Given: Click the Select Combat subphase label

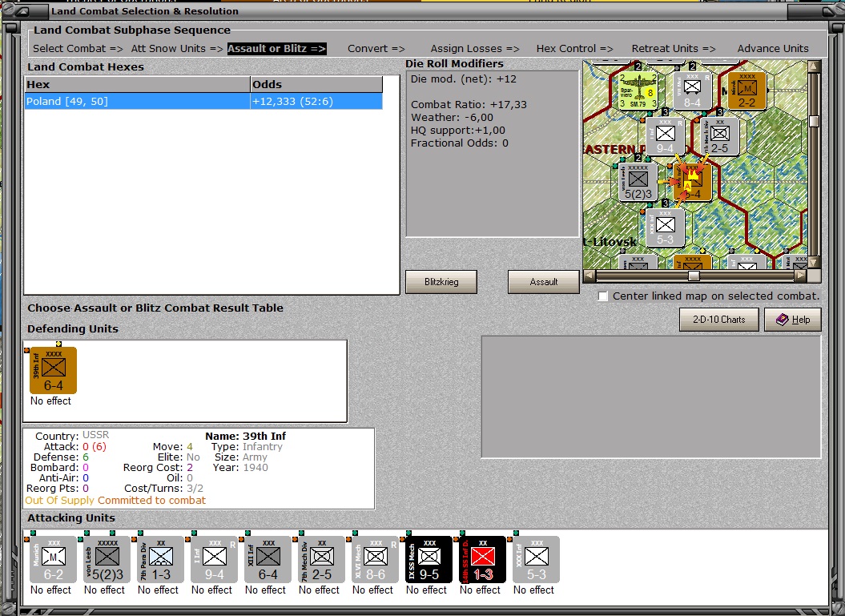Looking at the screenshot, I should pyautogui.click(x=78, y=49).
